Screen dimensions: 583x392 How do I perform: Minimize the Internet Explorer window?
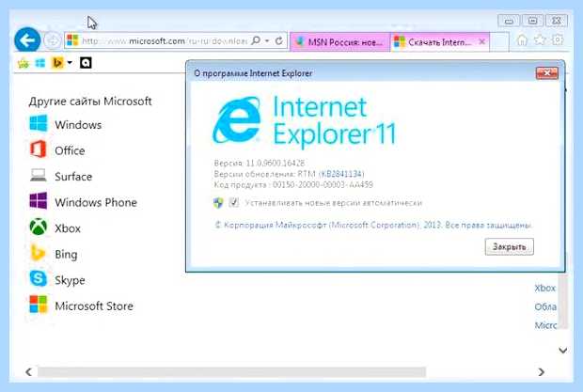(x=509, y=21)
